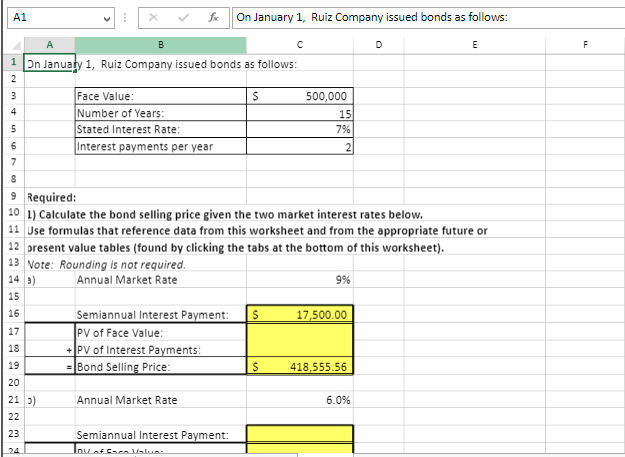Click the 500,000 face value cell
This screenshot has height=457, width=625.
300,96
